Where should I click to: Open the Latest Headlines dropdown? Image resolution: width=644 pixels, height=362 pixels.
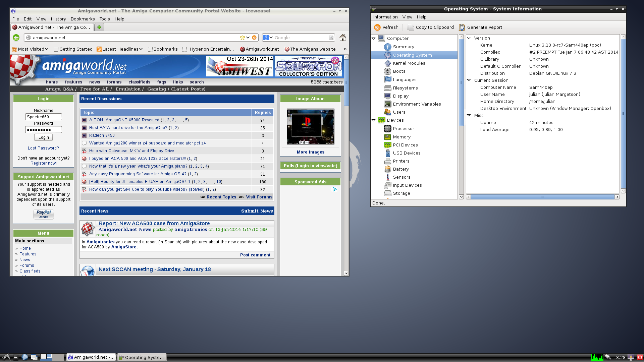tap(120, 49)
